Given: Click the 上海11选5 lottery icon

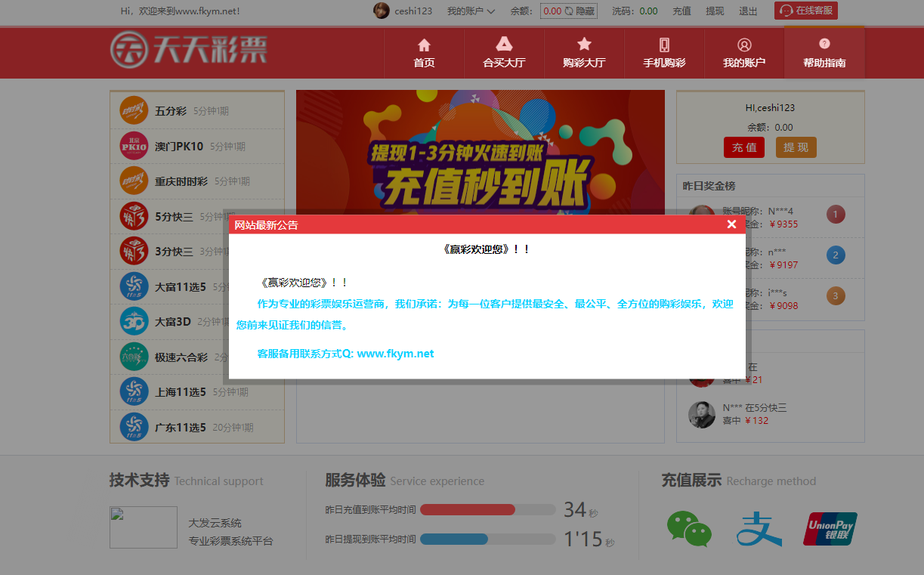Looking at the screenshot, I should pyautogui.click(x=134, y=391).
